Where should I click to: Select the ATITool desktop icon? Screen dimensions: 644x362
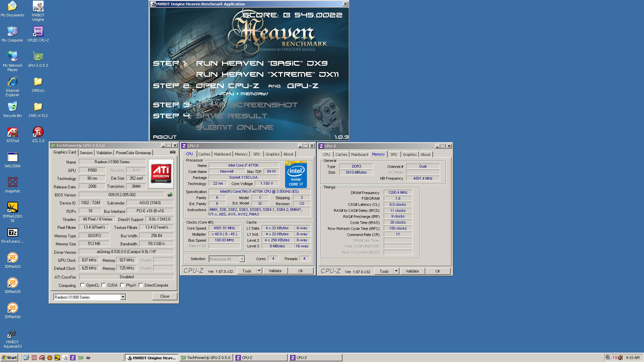(12, 135)
